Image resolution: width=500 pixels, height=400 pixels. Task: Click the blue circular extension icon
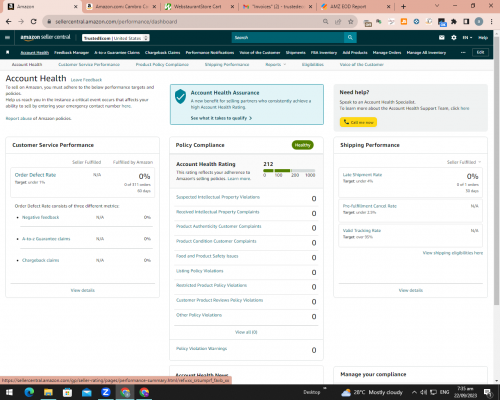(x=416, y=22)
